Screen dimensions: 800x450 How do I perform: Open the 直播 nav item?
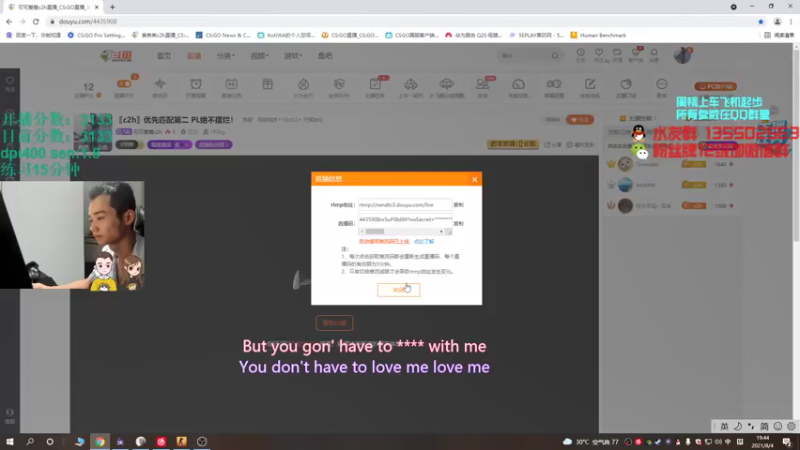click(x=194, y=56)
